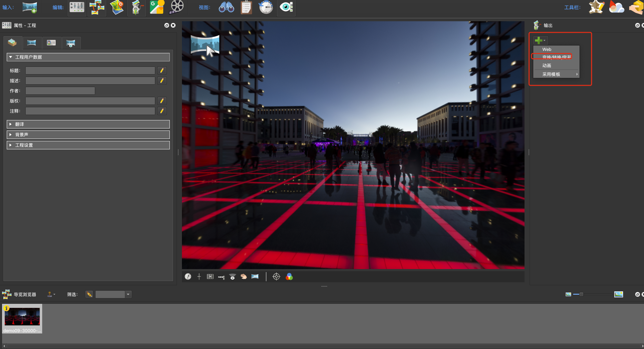
Task: Click the add panorama input icon
Action: (29, 7)
